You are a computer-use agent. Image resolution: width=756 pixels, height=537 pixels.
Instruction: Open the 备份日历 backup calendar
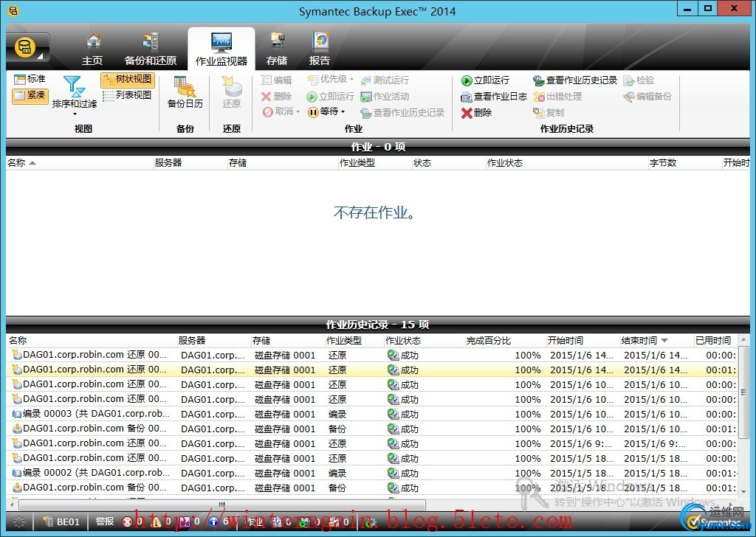pos(185,92)
